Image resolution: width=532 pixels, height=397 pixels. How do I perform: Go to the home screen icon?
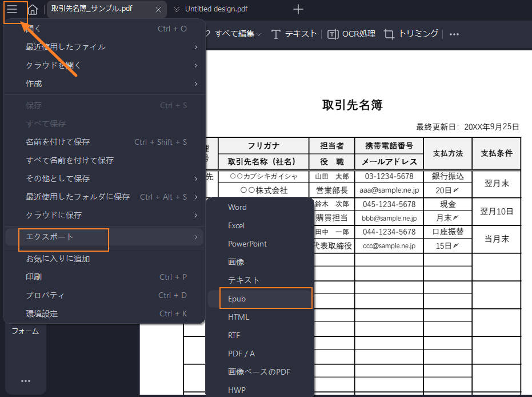click(33, 9)
